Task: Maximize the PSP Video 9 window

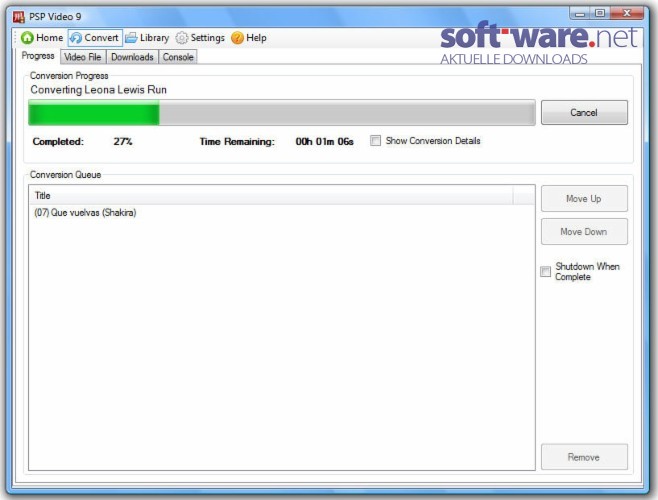Action: [x=600, y=13]
